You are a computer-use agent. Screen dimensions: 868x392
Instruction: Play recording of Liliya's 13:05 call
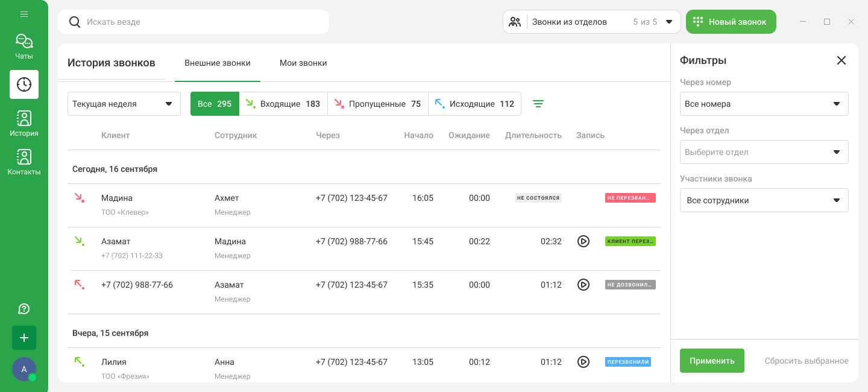(x=583, y=362)
